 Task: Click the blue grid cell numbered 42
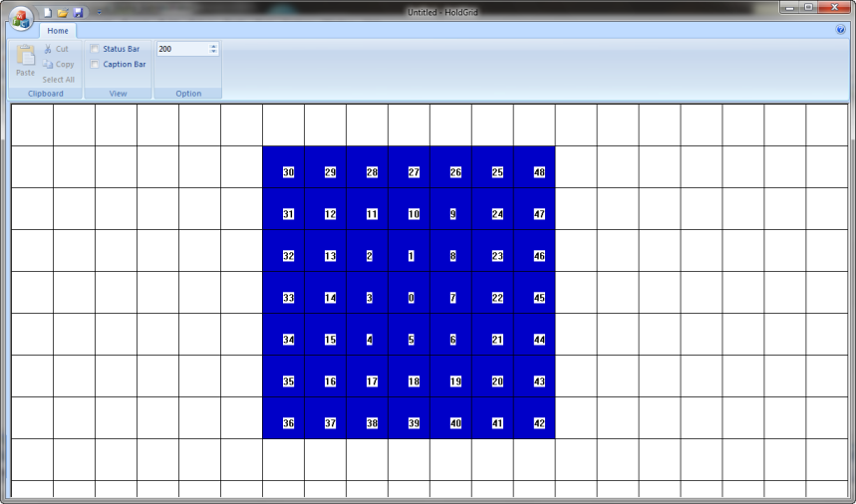tap(534, 417)
